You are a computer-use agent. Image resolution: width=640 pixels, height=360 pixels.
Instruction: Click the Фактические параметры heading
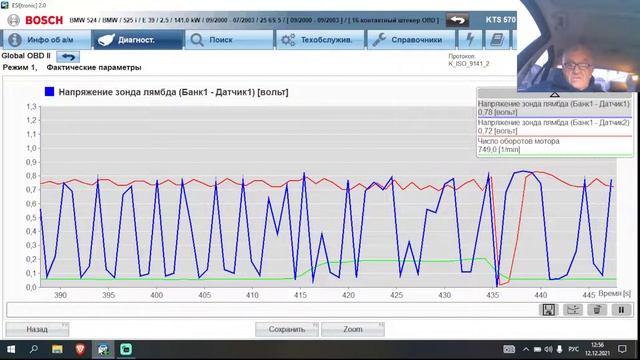tap(94, 67)
